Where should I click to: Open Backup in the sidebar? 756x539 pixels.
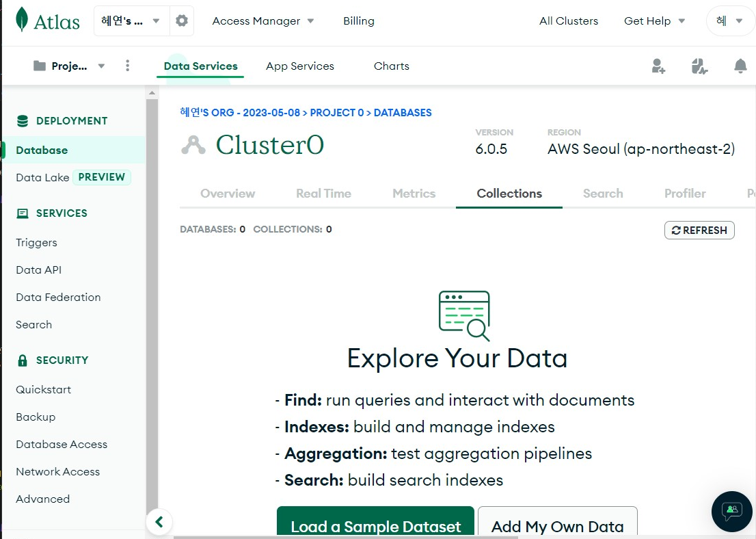(x=36, y=417)
